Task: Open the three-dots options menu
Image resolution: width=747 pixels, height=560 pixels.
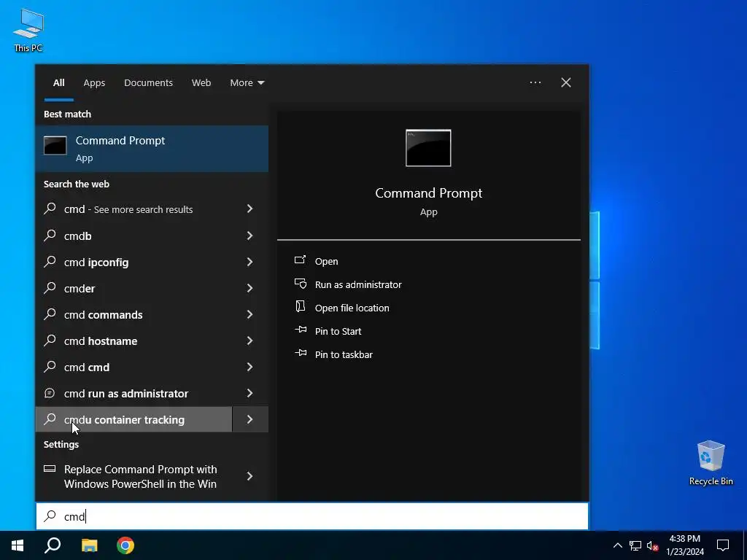Action: pos(535,83)
